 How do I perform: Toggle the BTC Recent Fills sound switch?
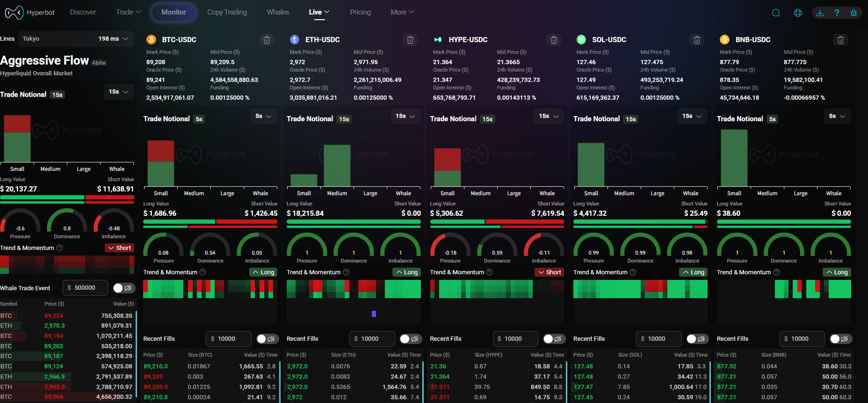(267, 339)
